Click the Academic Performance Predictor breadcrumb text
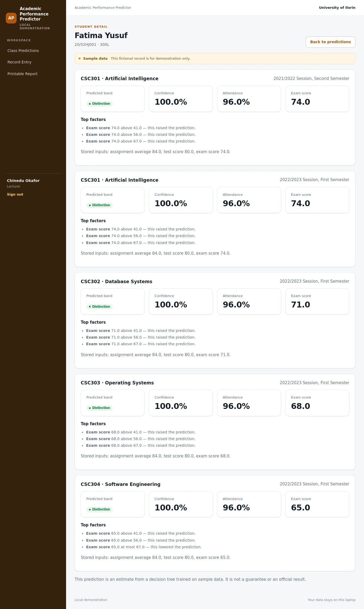 pyautogui.click(x=103, y=8)
